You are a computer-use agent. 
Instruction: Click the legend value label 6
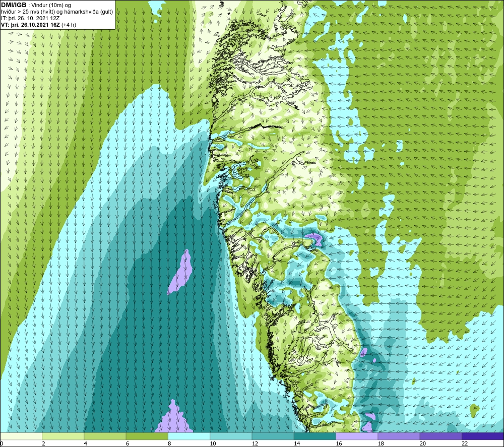point(128,443)
